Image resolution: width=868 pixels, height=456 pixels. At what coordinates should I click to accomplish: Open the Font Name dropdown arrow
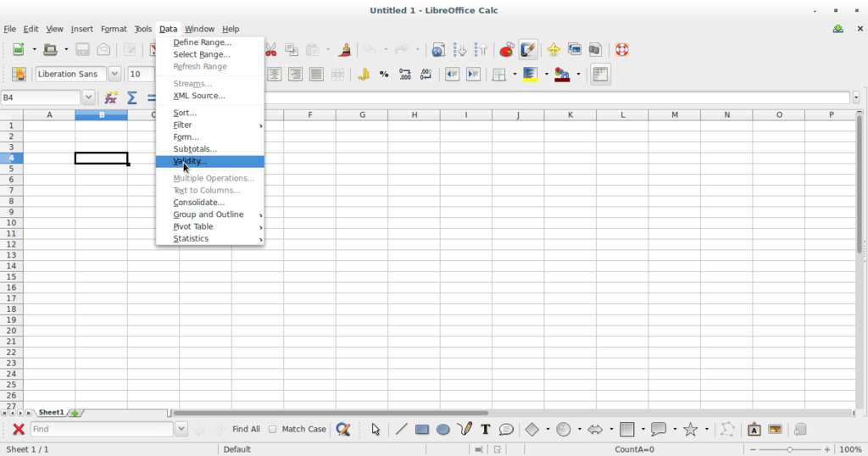click(x=114, y=75)
